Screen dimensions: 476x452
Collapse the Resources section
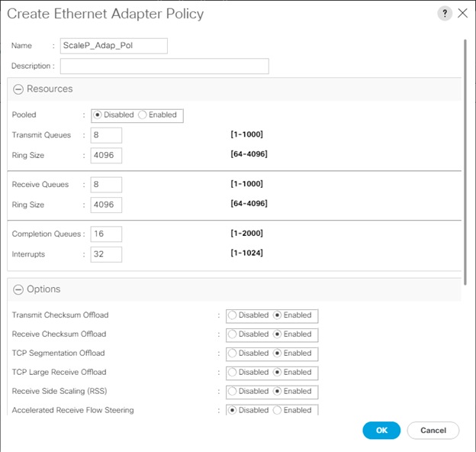tap(18, 89)
